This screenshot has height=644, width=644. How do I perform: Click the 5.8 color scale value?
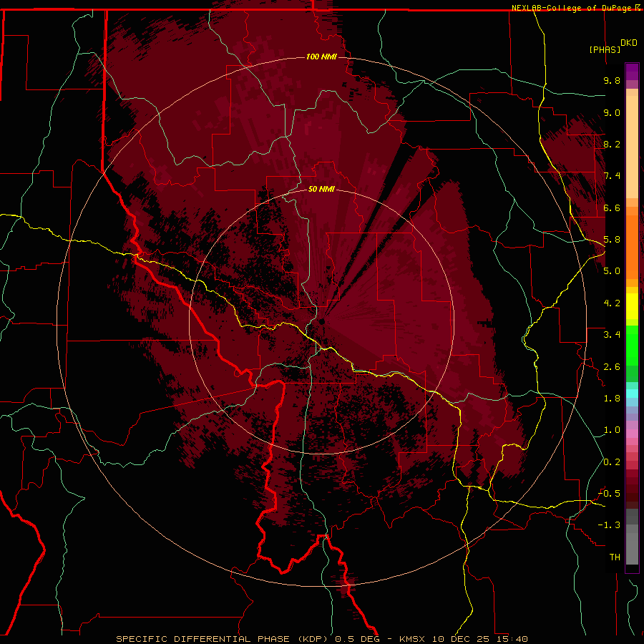612,240
